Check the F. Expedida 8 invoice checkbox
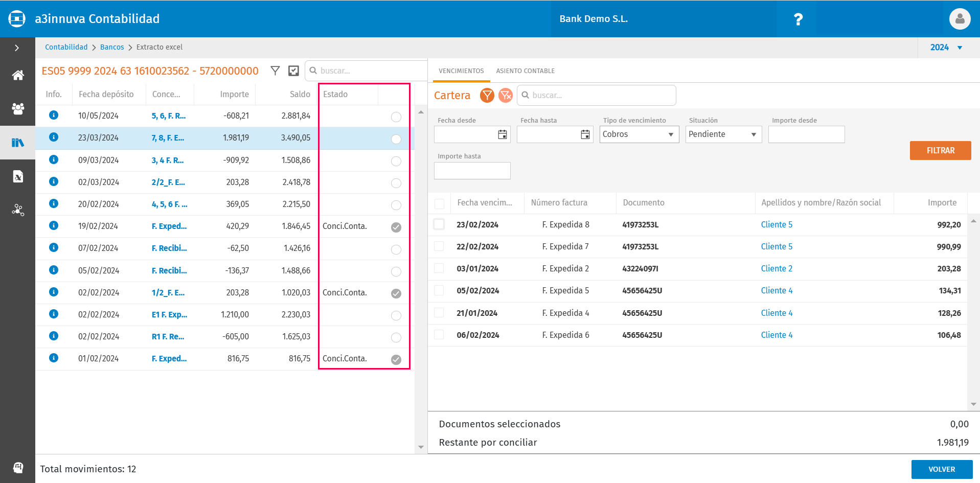980x483 pixels. [x=439, y=224]
